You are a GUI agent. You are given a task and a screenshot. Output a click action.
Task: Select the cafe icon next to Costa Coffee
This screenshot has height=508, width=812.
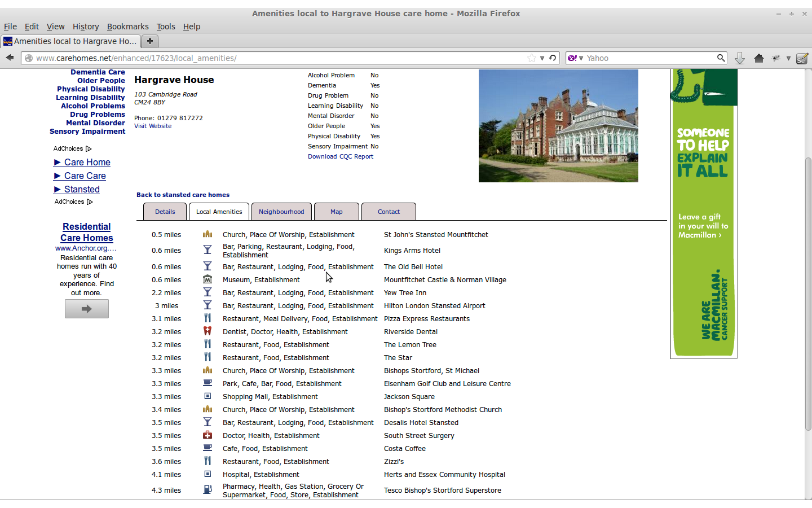point(208,448)
